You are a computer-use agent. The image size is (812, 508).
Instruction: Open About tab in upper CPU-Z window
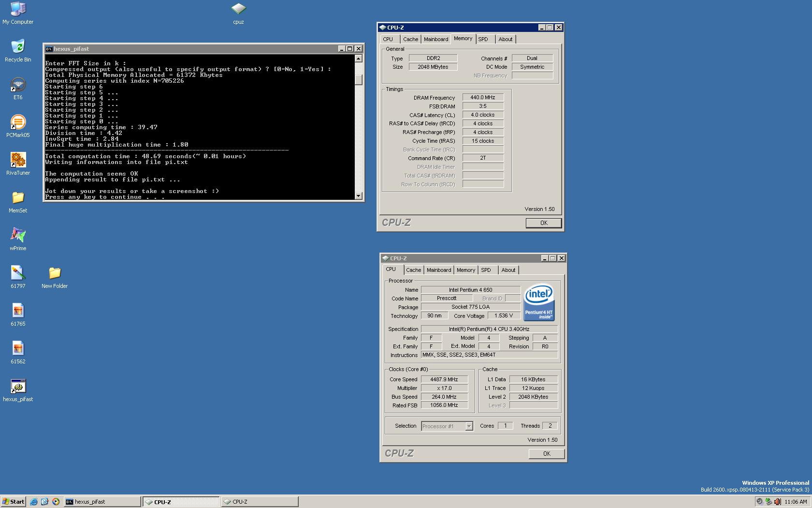(506, 39)
